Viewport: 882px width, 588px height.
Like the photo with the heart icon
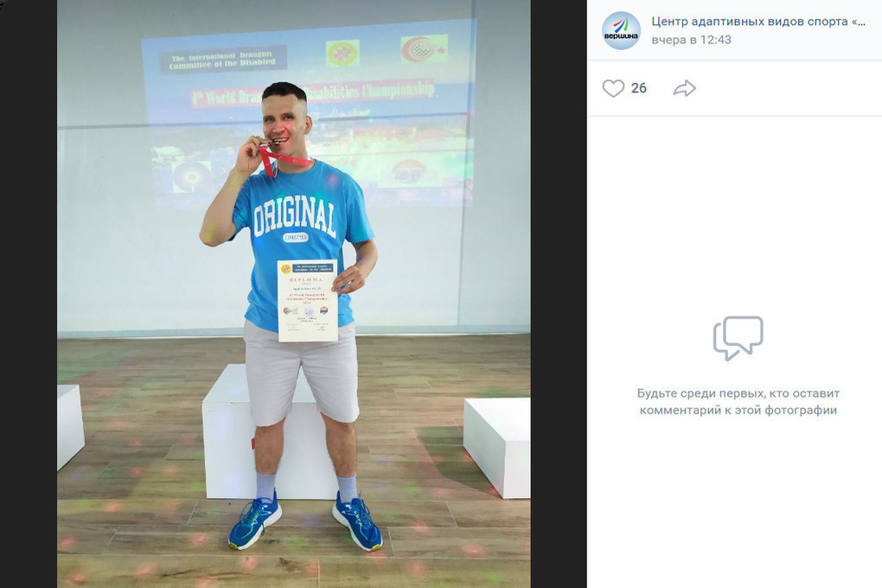point(613,88)
